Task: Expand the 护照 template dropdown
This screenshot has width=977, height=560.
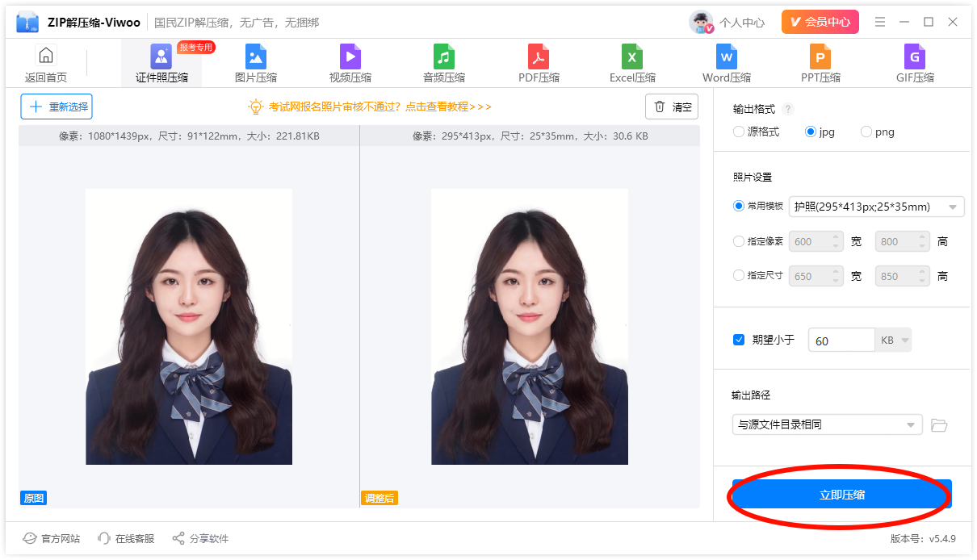Action: click(876, 207)
